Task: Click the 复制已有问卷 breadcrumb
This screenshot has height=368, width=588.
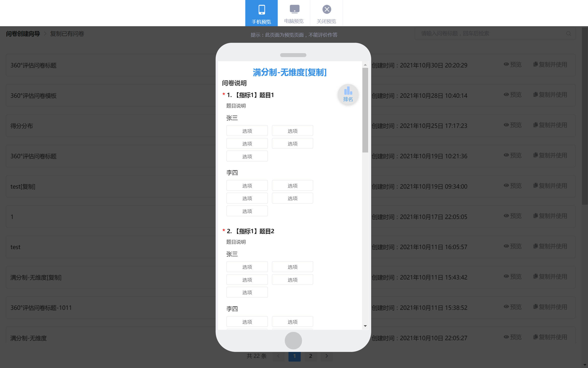Action: click(67, 34)
